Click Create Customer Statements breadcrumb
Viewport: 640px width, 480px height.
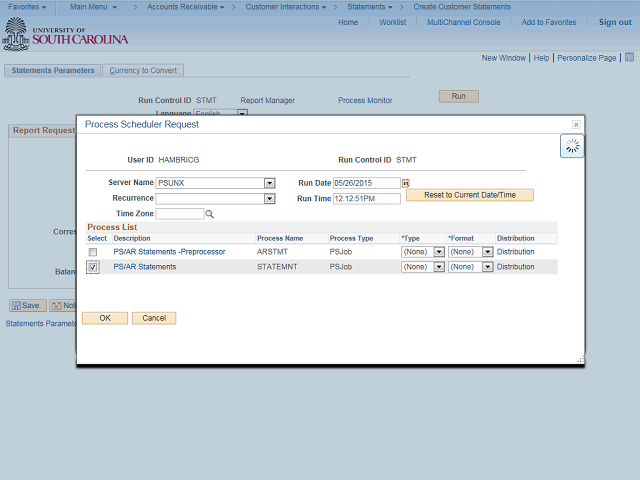coord(462,7)
